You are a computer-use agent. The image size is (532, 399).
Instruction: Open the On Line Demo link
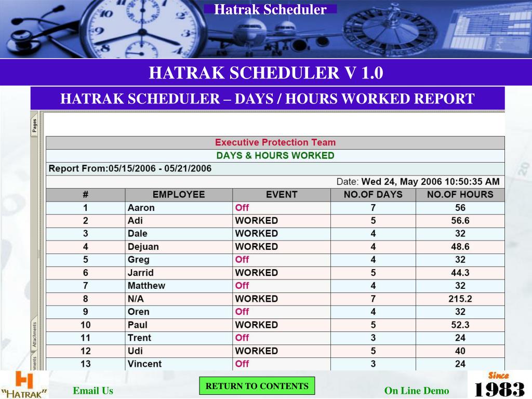click(x=417, y=391)
